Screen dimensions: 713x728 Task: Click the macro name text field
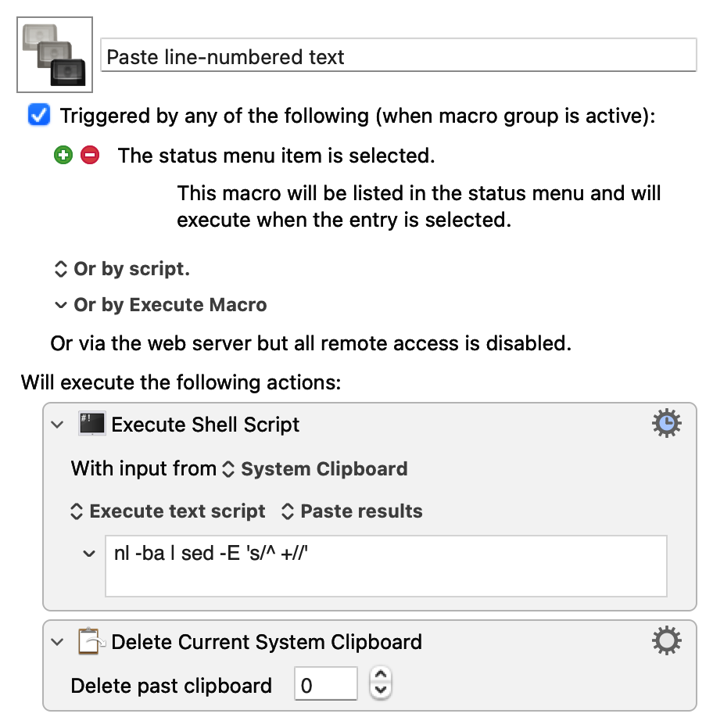[x=399, y=56]
